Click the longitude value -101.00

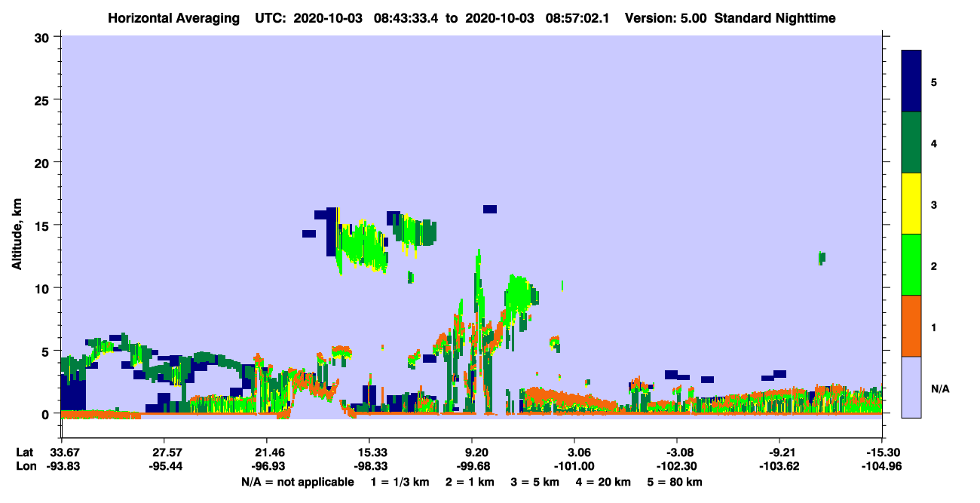[x=574, y=466]
